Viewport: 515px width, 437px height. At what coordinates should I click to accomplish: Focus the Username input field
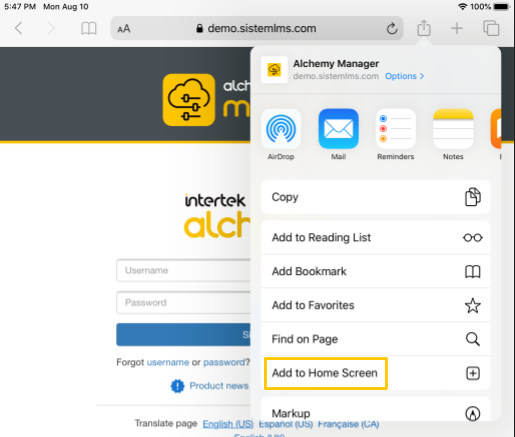pyautogui.click(x=183, y=270)
